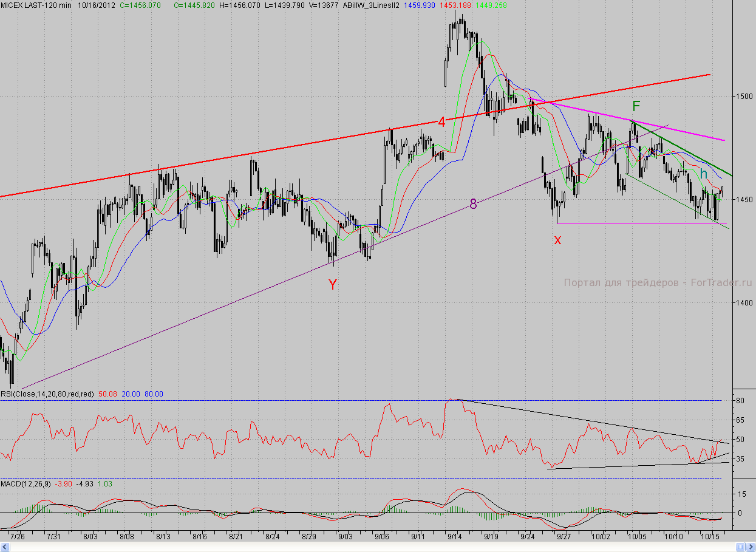Click the MICEX LAST-120 min chart title
The image size is (756, 552).
pos(36,4)
